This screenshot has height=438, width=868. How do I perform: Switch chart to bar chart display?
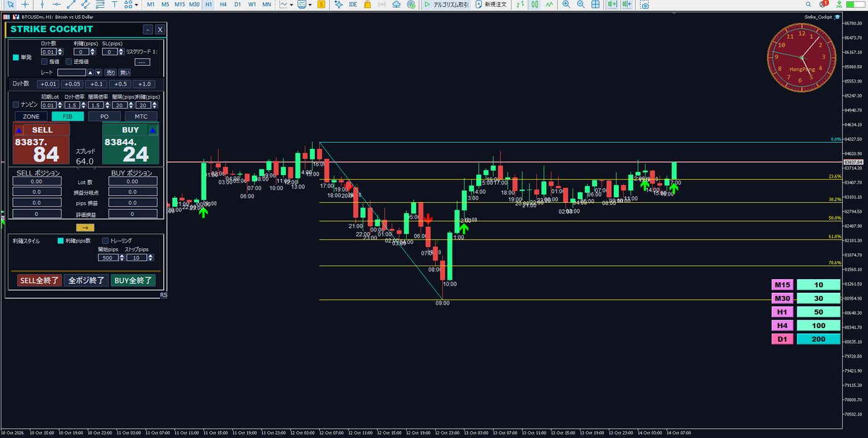click(x=520, y=4)
